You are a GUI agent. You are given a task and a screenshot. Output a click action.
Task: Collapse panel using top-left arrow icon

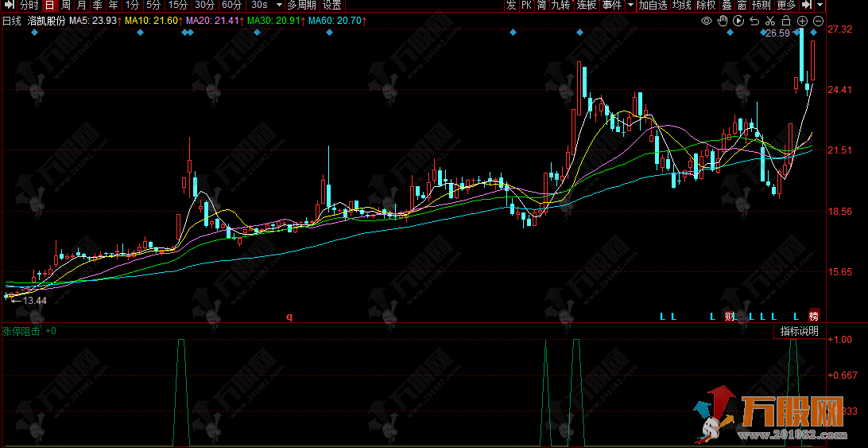click(8, 6)
